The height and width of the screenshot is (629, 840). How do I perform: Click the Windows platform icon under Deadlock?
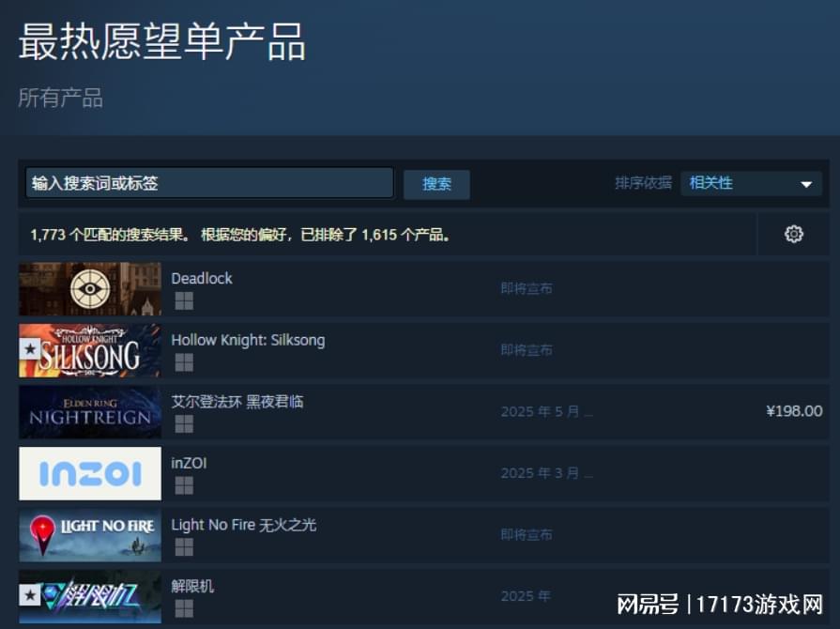point(184,301)
